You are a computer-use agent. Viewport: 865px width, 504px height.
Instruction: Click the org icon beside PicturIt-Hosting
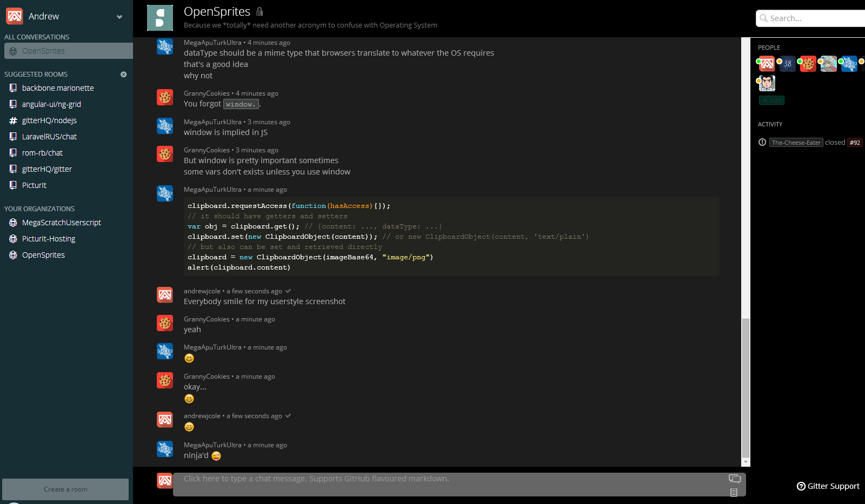coord(13,239)
